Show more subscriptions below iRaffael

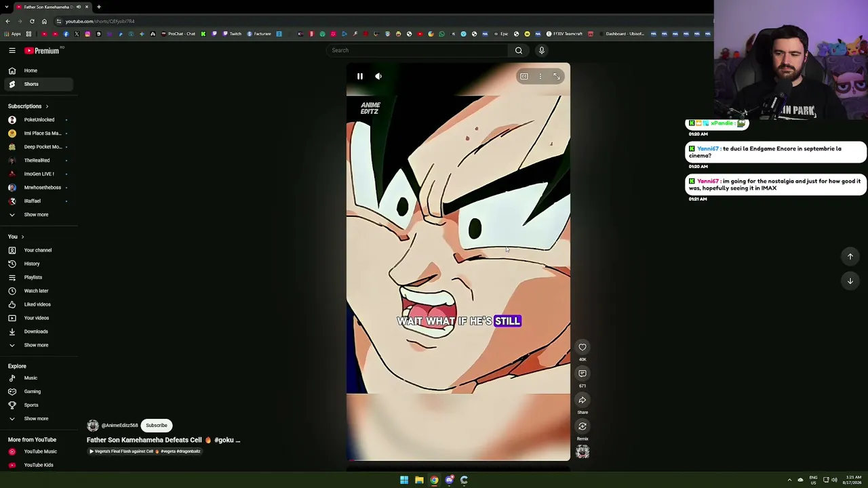coord(38,215)
